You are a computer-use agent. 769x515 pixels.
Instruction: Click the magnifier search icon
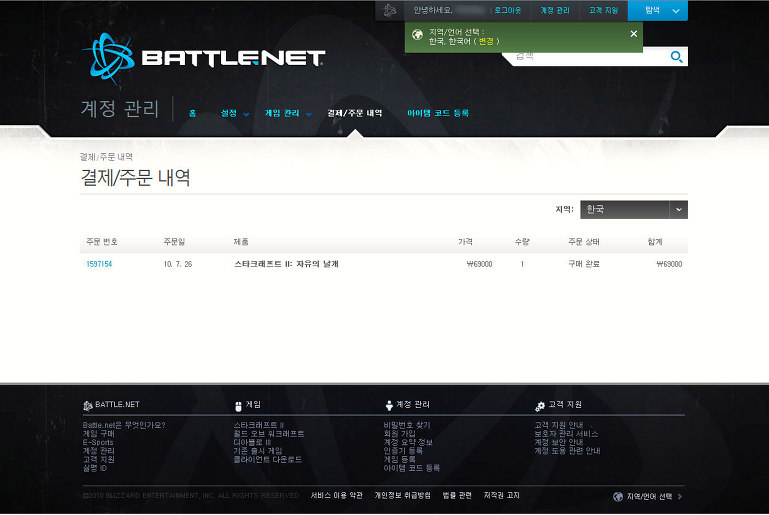click(676, 57)
